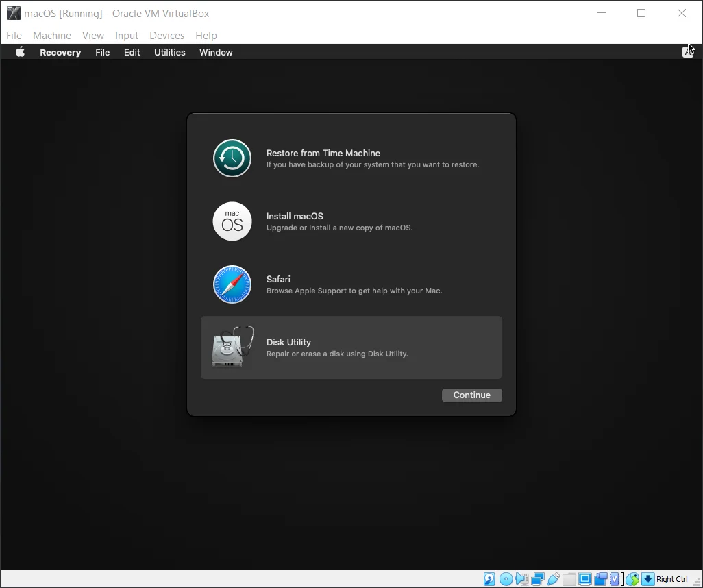
Task: Click 'Upgrade or Install a new copy of macOS.'
Action: (339, 228)
